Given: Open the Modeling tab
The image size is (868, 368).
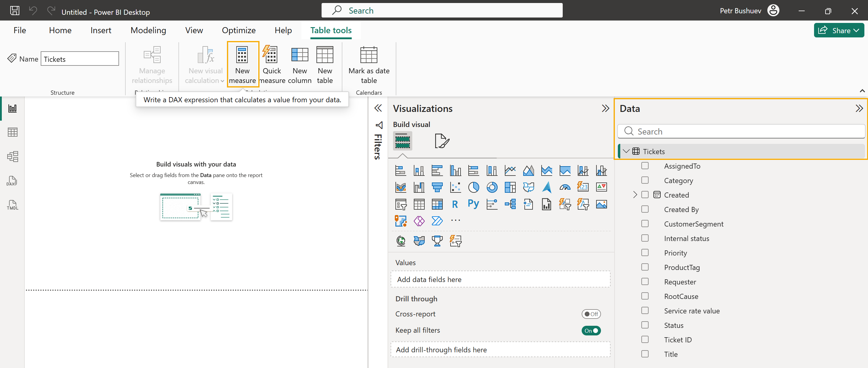Looking at the screenshot, I should (x=148, y=30).
